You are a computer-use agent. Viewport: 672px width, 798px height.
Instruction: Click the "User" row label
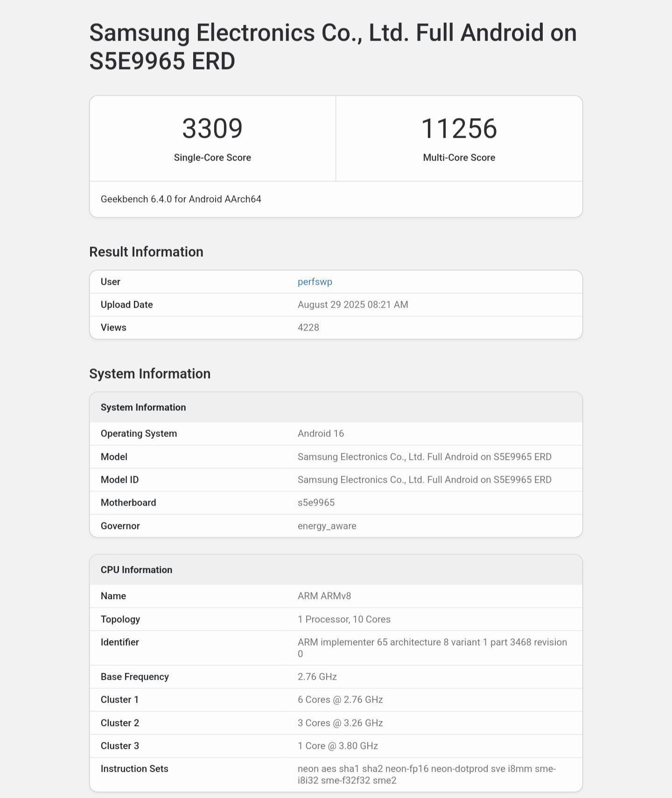point(111,282)
